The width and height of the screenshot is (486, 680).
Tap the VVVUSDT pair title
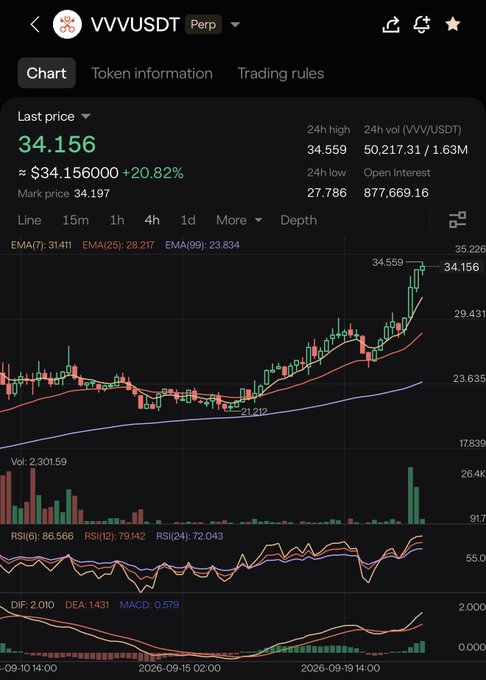click(135, 25)
